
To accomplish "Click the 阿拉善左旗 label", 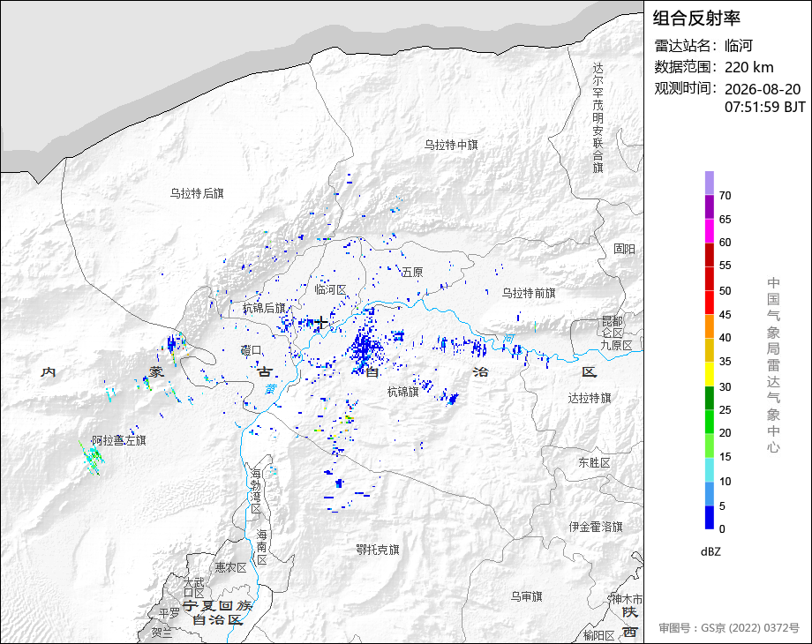I will [x=119, y=440].
